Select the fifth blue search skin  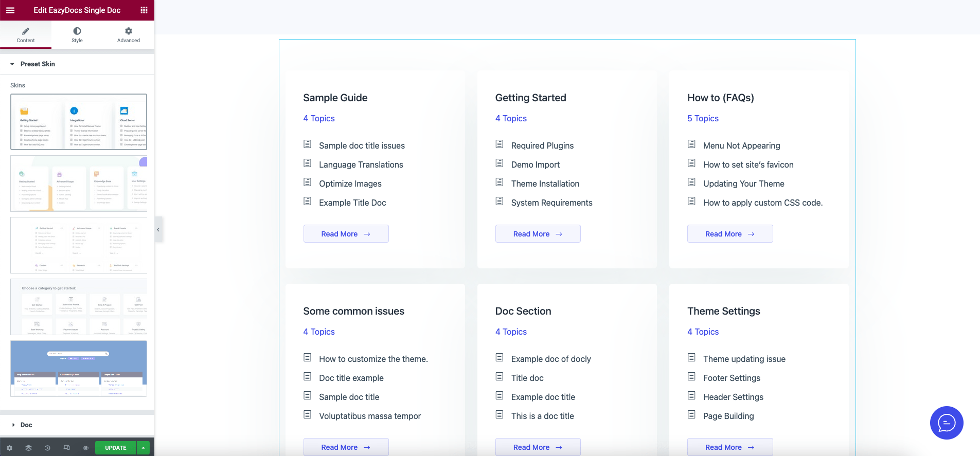pos(79,369)
